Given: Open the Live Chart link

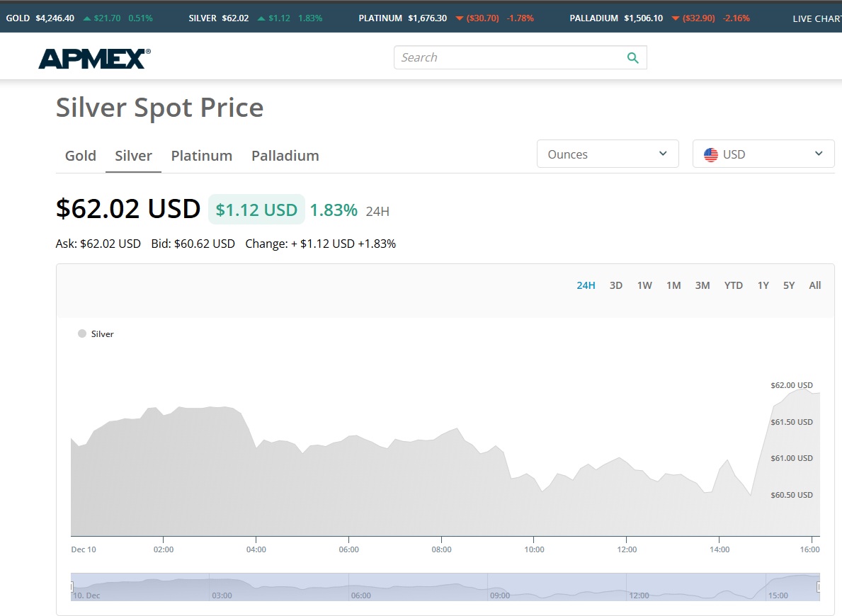Looking at the screenshot, I should [817, 18].
